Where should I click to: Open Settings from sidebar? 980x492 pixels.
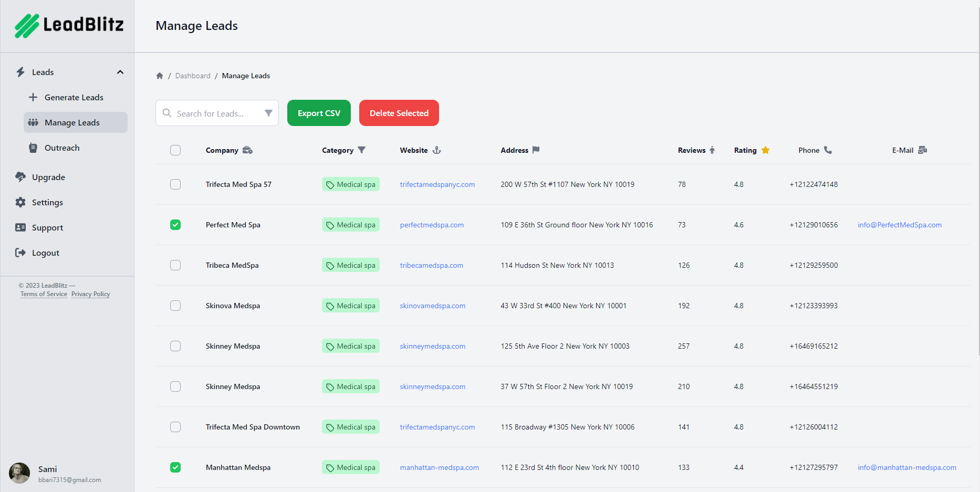point(47,202)
